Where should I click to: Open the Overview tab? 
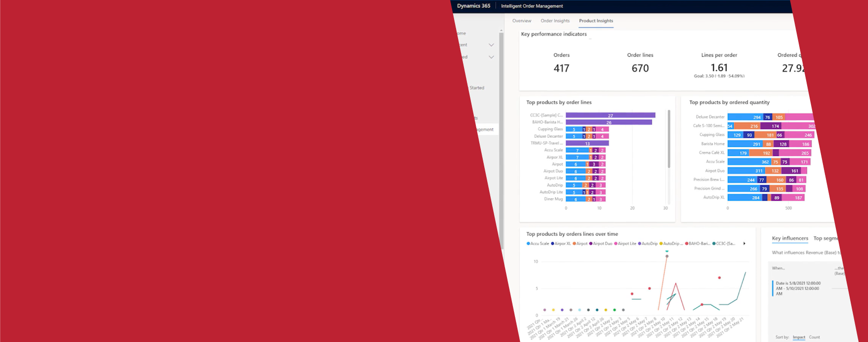pos(521,21)
